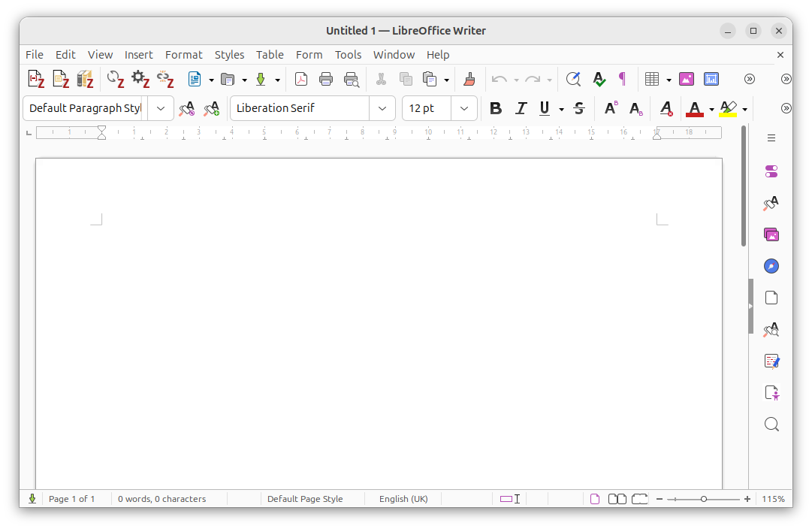This screenshot has width=812, height=529.
Task: Create a new document with the New icon
Action: click(195, 79)
